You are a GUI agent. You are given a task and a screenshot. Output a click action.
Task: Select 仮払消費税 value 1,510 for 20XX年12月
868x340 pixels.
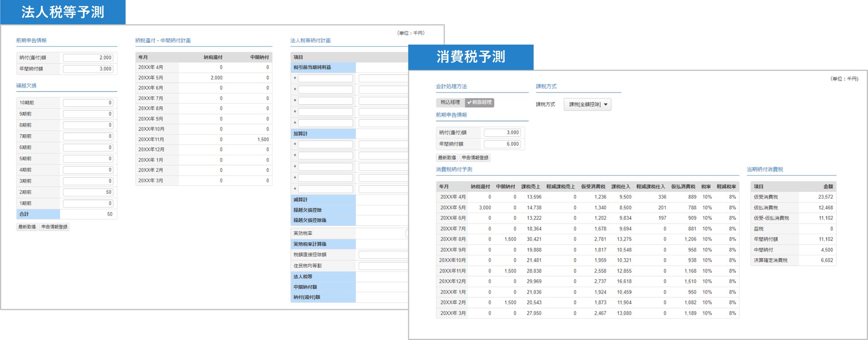click(x=690, y=282)
